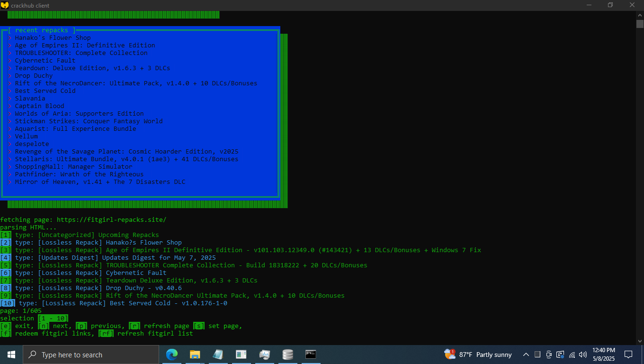644x364 pixels.
Task: Open File Explorer from the taskbar
Action: coord(195,355)
